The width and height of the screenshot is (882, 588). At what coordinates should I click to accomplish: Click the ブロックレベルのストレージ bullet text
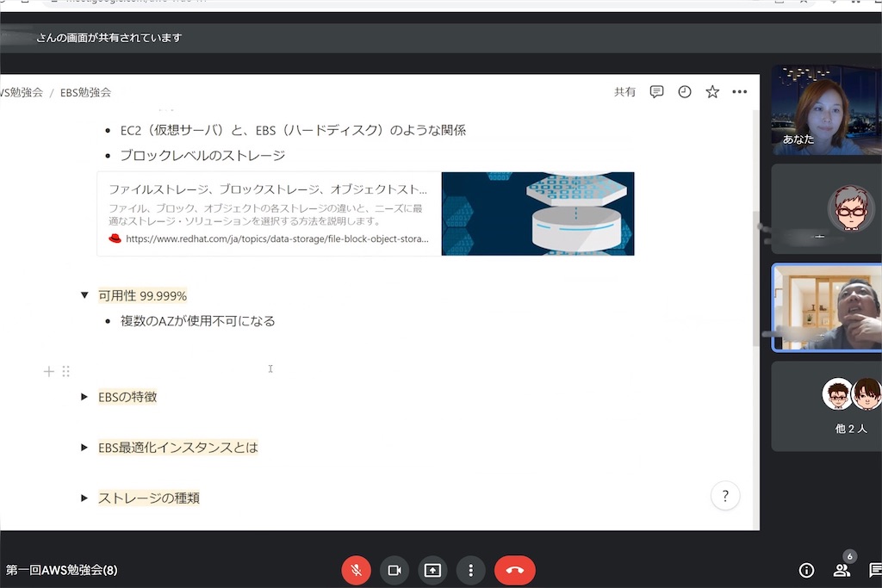[x=202, y=156]
